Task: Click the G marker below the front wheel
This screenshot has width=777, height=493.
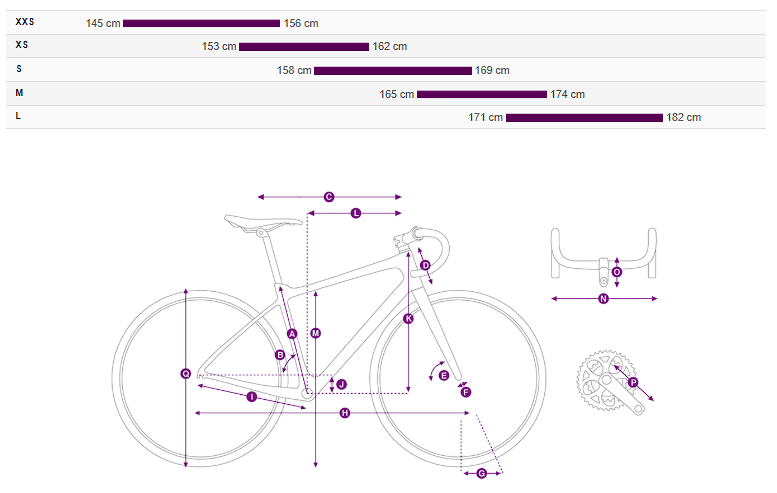Action: pos(481,473)
